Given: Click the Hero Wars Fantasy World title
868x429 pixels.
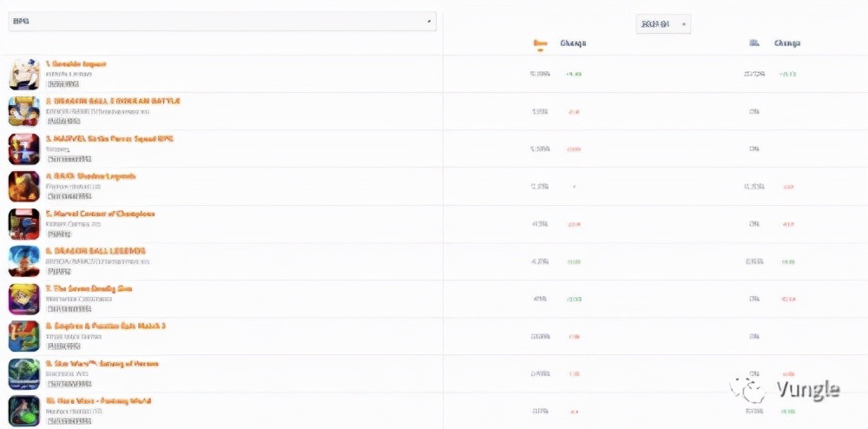Looking at the screenshot, I should tap(99, 401).
